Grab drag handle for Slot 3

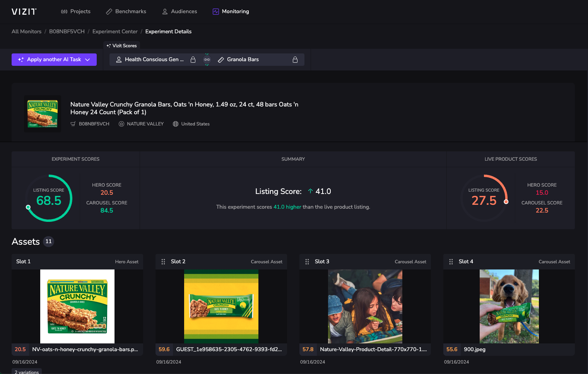pyautogui.click(x=307, y=262)
